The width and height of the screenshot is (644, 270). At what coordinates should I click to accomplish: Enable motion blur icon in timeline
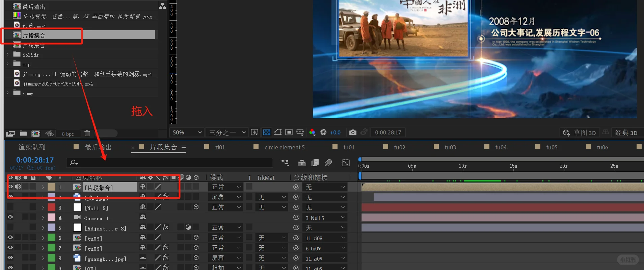(x=328, y=163)
